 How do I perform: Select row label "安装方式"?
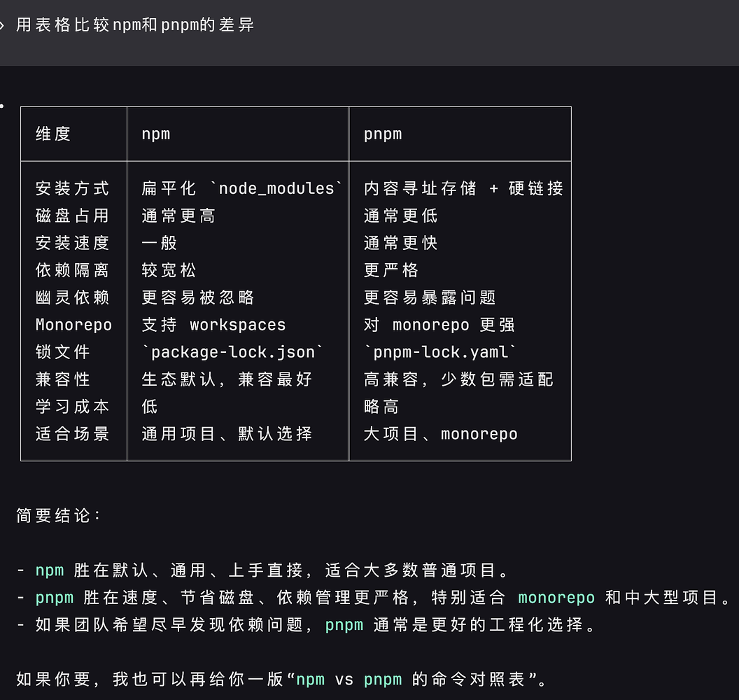click(x=73, y=188)
